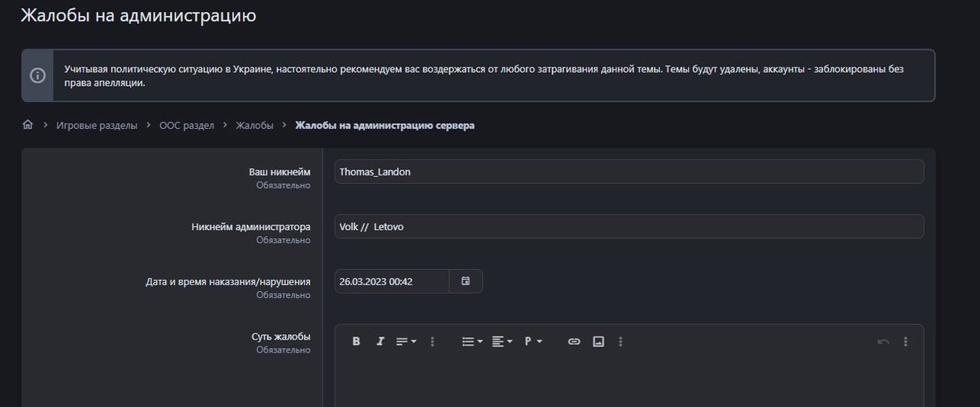Open the calendar date picker
The image size is (980, 407).
[x=465, y=281]
